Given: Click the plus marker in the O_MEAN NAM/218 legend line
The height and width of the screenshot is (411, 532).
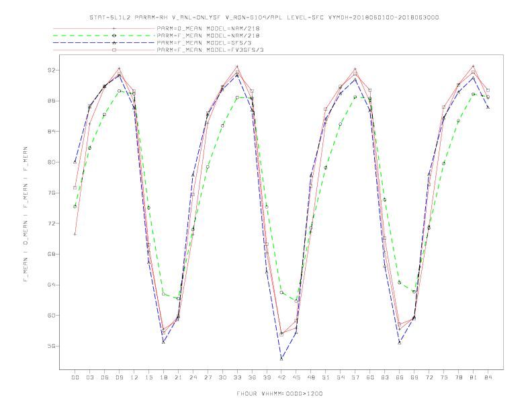Looking at the screenshot, I should 114,28.
